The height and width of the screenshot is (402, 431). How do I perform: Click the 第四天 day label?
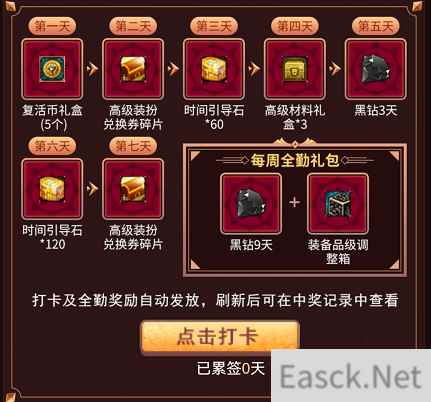pyautogui.click(x=295, y=26)
